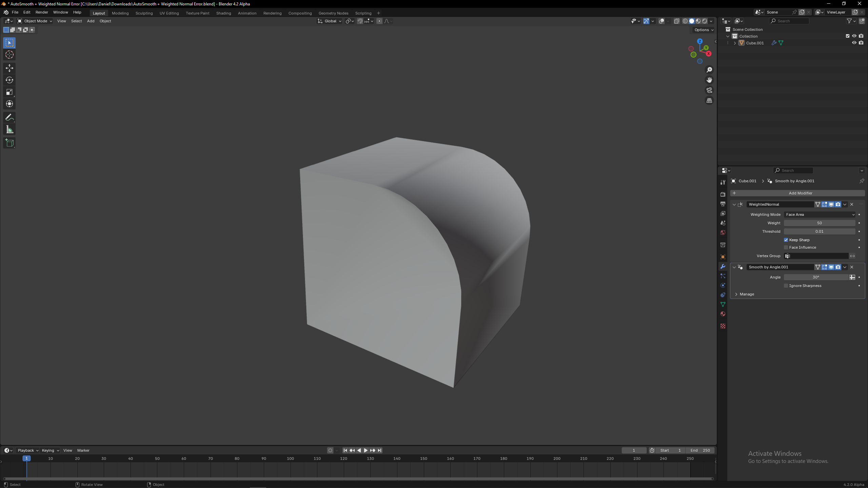Click the Zoom viewport magnifier icon
The height and width of the screenshot is (488, 868).
point(709,70)
